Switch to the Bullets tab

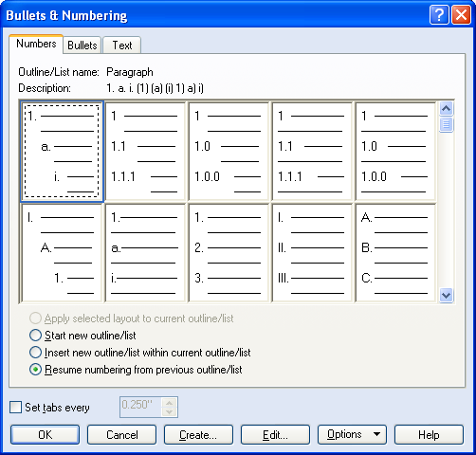coord(82,45)
